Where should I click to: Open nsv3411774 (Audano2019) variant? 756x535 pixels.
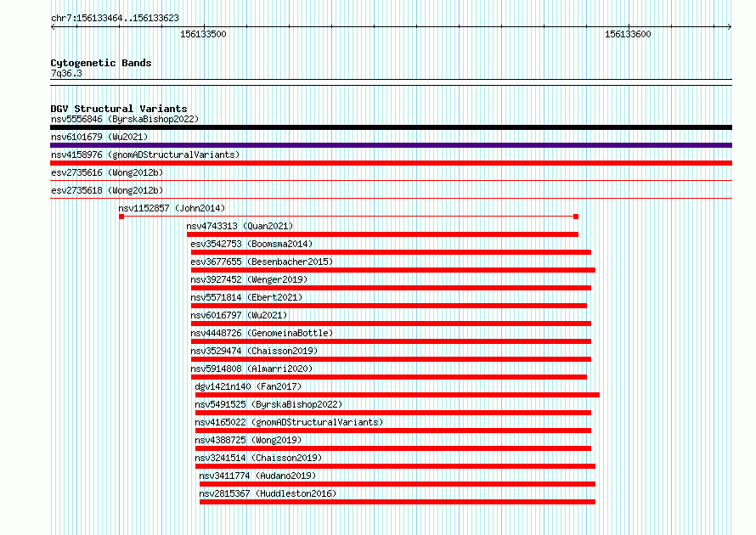pos(257,476)
